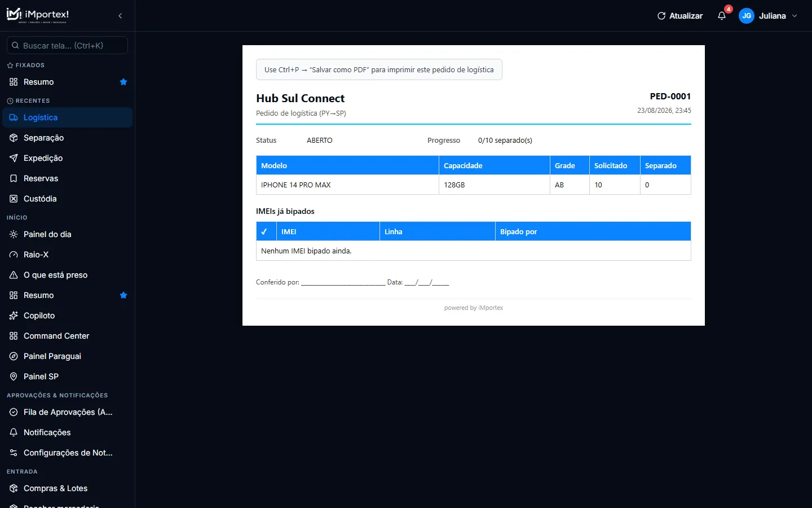Click the Notificações bell icon in sidebar
Screen dimensions: 812x508
14,432
